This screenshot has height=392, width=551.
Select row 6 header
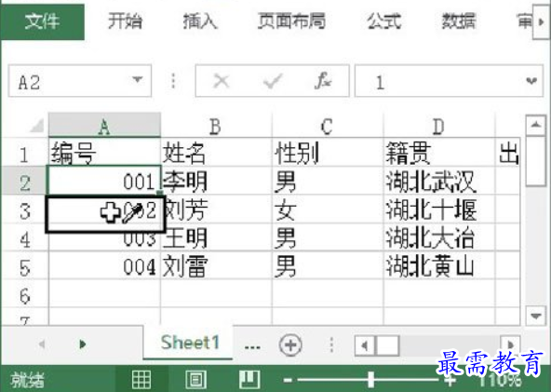(x=24, y=294)
